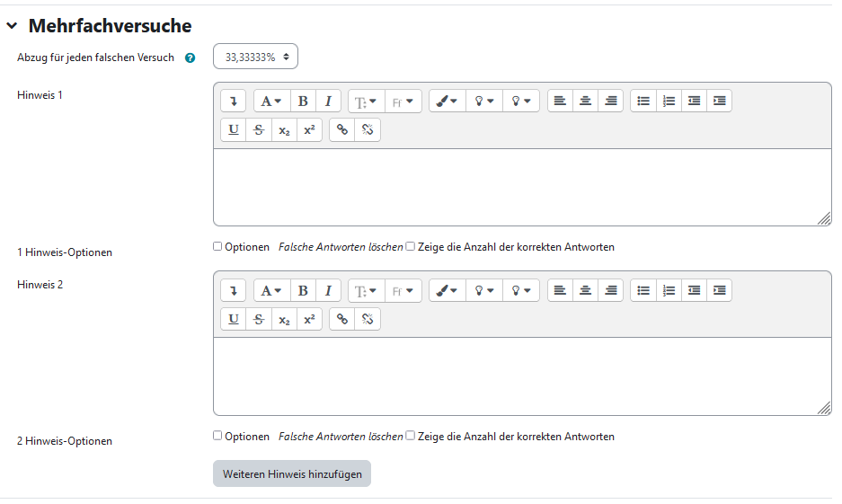
Task: Apply italic in Hinweis 2 editor
Action: 328,290
